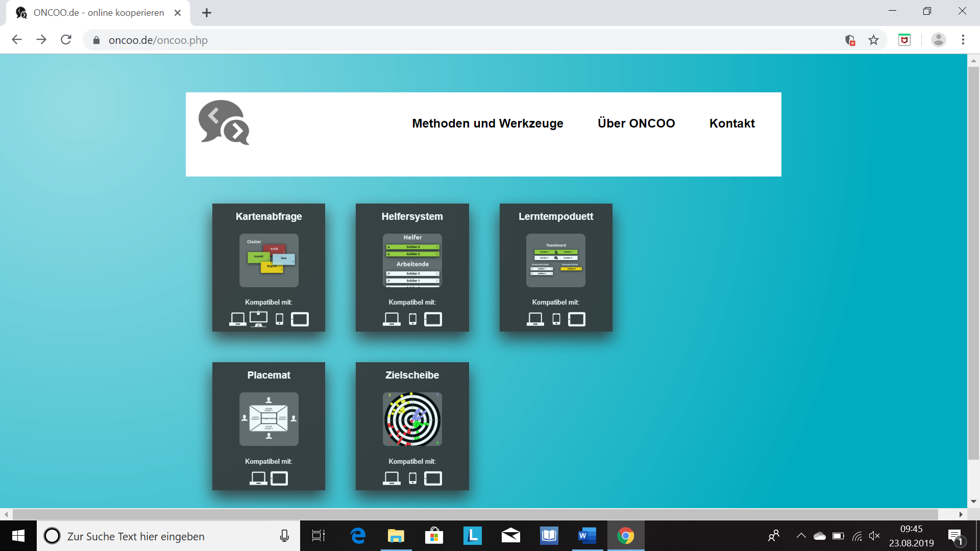Open the Zielscheibe target diagram
The image size is (980, 551).
point(412,419)
